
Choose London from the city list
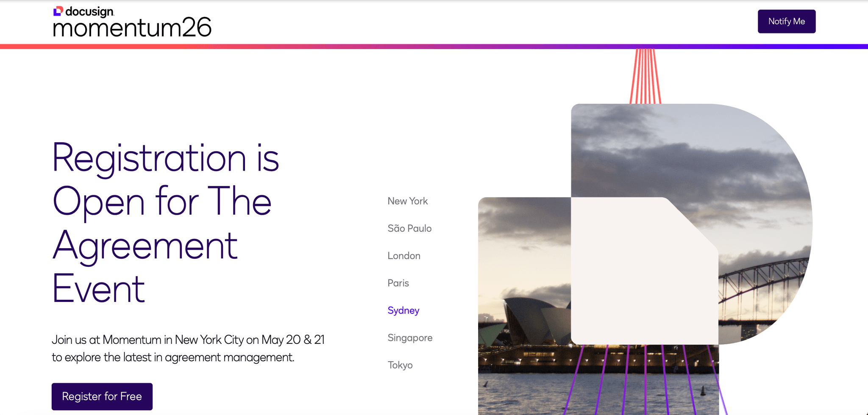coord(404,256)
